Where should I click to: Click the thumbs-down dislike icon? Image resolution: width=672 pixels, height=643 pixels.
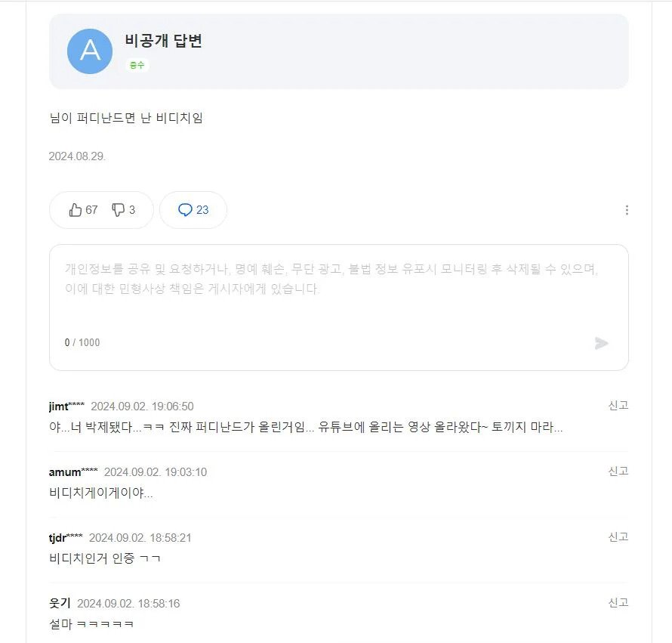point(118,210)
